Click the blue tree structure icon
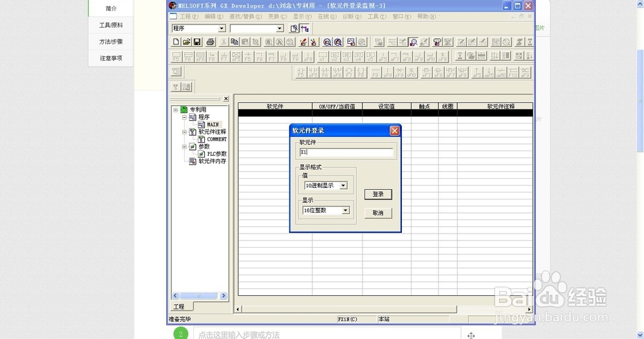 (305, 28)
